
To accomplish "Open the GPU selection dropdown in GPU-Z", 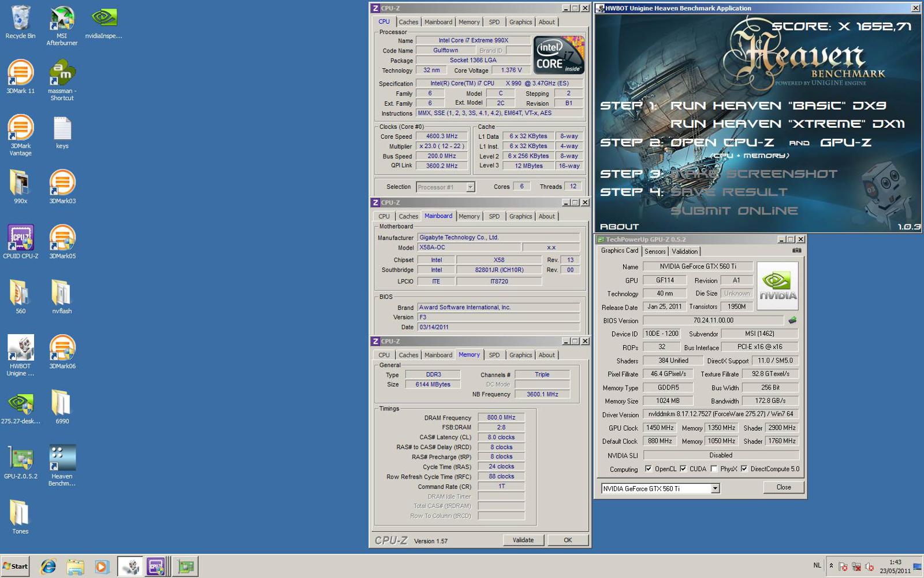I will [x=660, y=488].
